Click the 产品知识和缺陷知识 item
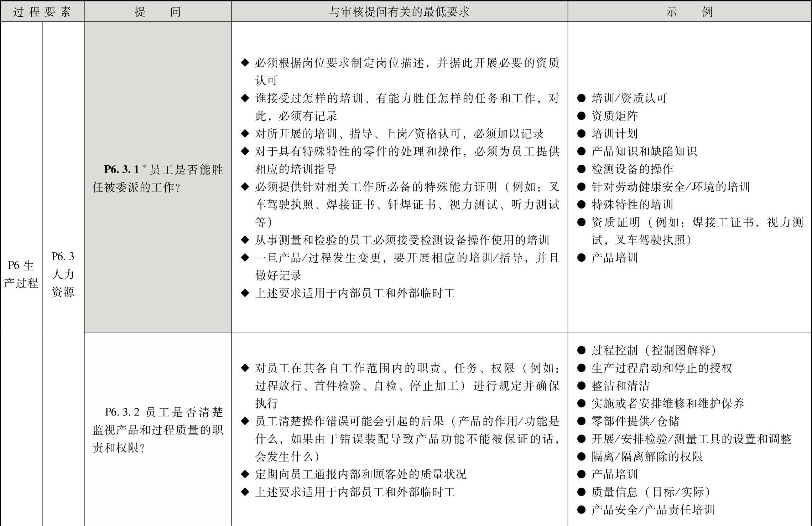812x526 pixels. 644,151
